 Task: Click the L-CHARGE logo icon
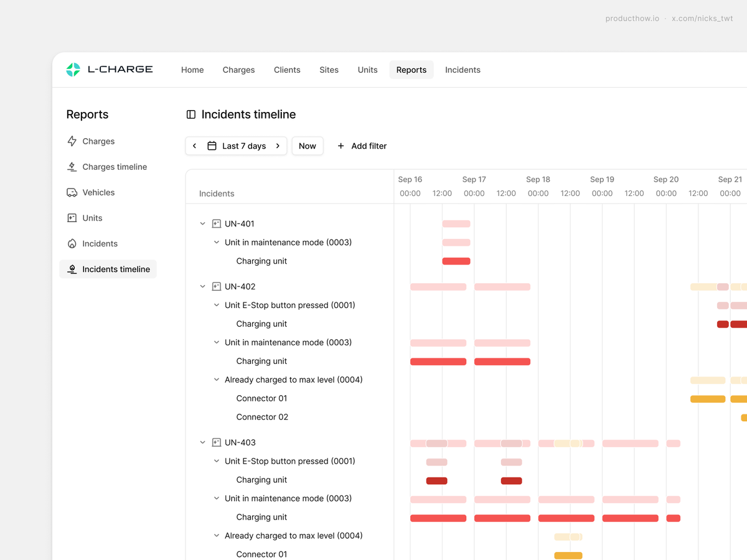tap(73, 70)
